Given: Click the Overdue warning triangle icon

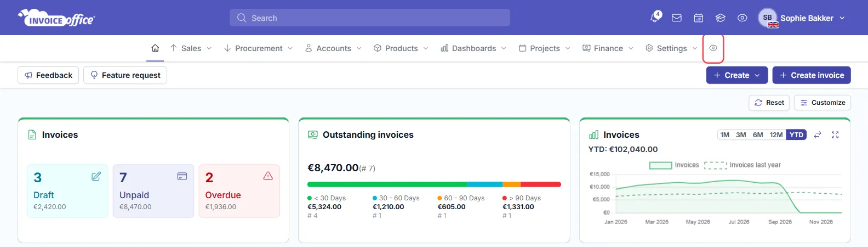Looking at the screenshot, I should [x=268, y=176].
